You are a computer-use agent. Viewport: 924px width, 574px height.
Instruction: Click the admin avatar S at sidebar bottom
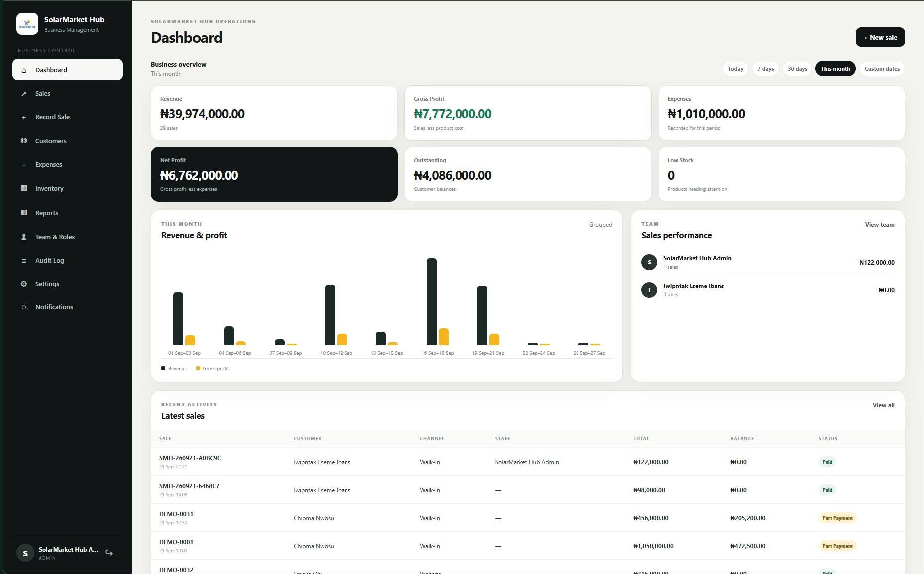pyautogui.click(x=25, y=553)
